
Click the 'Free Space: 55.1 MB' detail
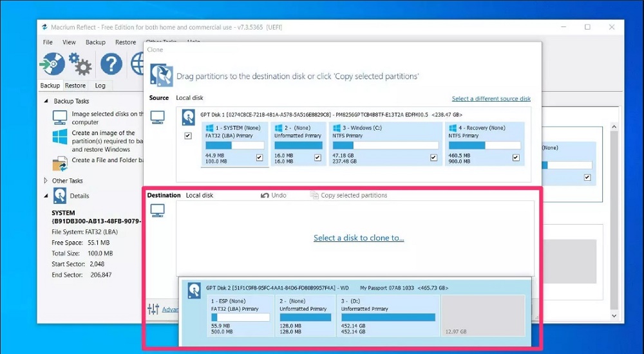80,243
